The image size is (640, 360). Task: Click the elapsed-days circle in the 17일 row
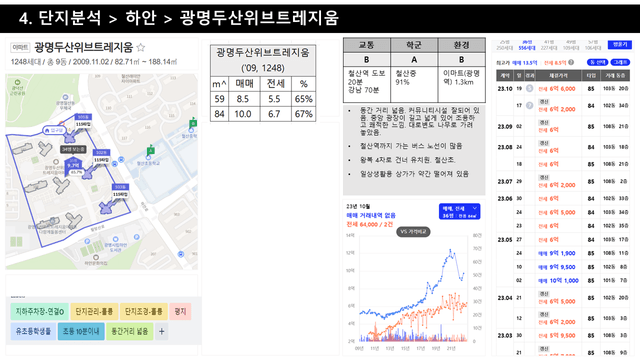tap(529, 105)
